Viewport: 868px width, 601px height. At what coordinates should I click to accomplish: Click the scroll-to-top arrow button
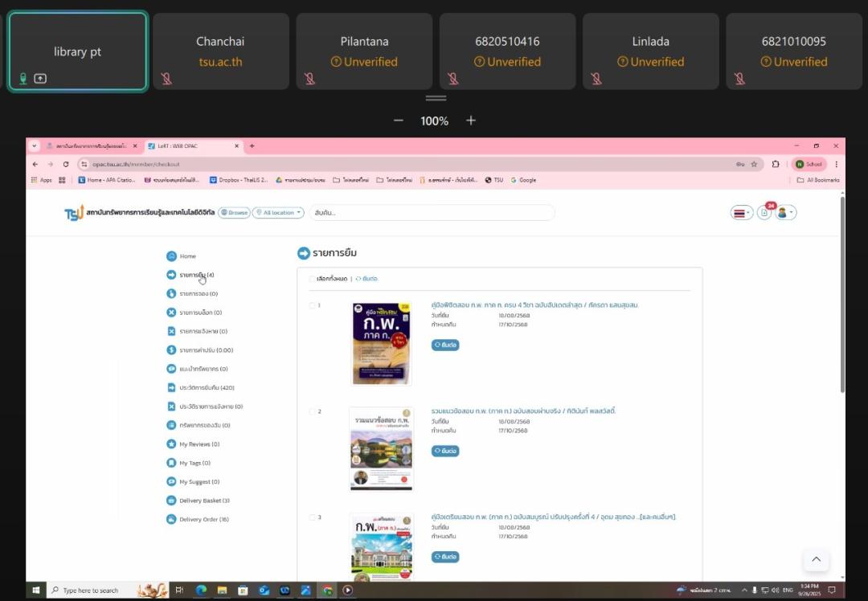[x=816, y=559]
